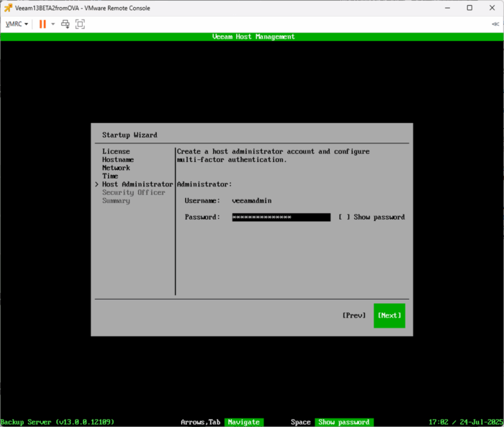Close the VMware Remote Console window

pos(492,8)
